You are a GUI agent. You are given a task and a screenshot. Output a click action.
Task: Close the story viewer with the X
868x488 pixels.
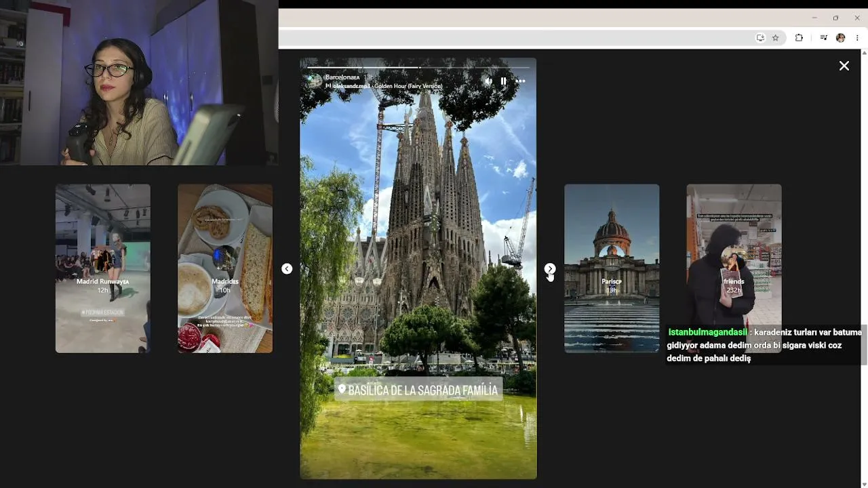(844, 66)
